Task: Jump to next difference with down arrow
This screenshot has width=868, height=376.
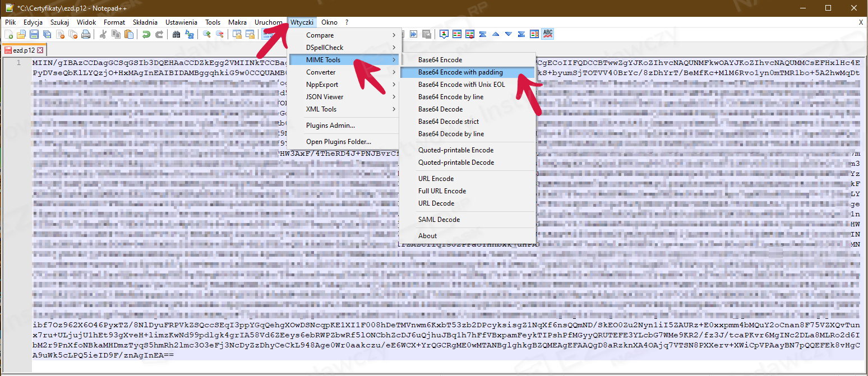Action: (x=508, y=34)
